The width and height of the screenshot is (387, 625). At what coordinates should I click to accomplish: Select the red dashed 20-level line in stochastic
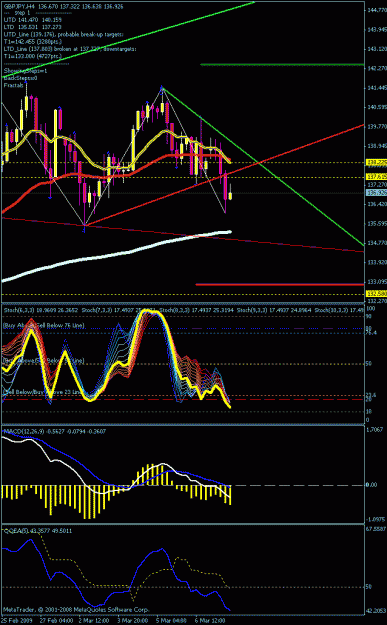(183, 399)
